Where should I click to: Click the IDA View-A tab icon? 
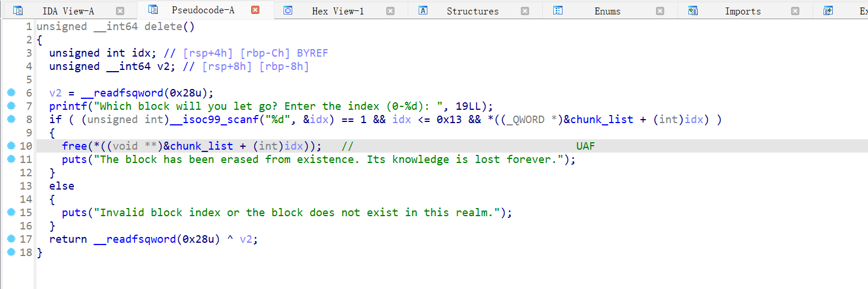pos(18,11)
